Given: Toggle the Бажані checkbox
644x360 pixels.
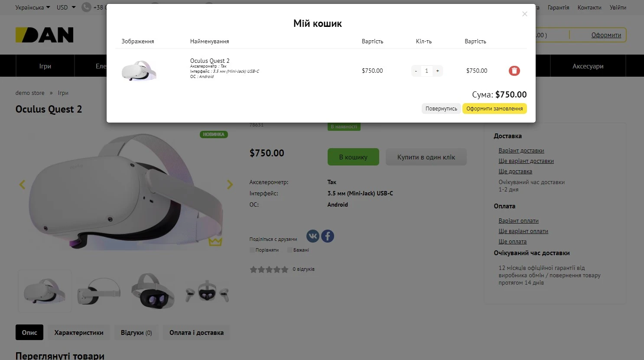Looking at the screenshot, I should click(290, 250).
